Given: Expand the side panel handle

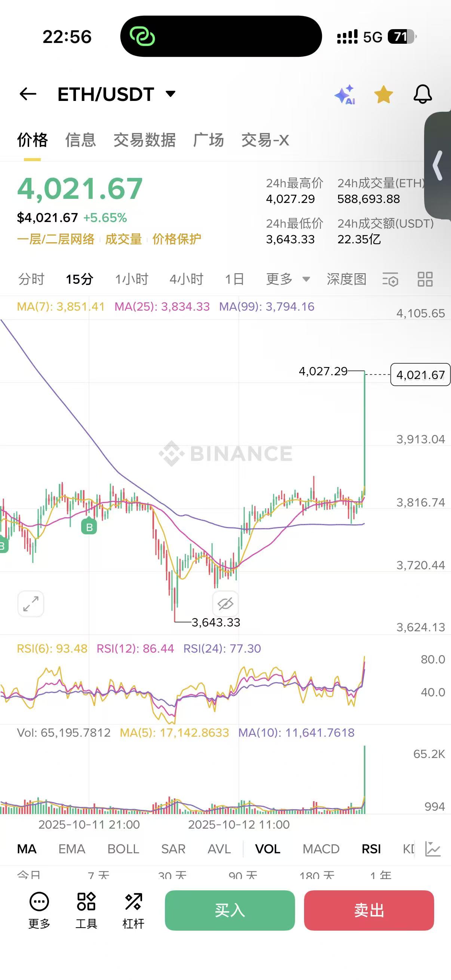Looking at the screenshot, I should [438, 166].
